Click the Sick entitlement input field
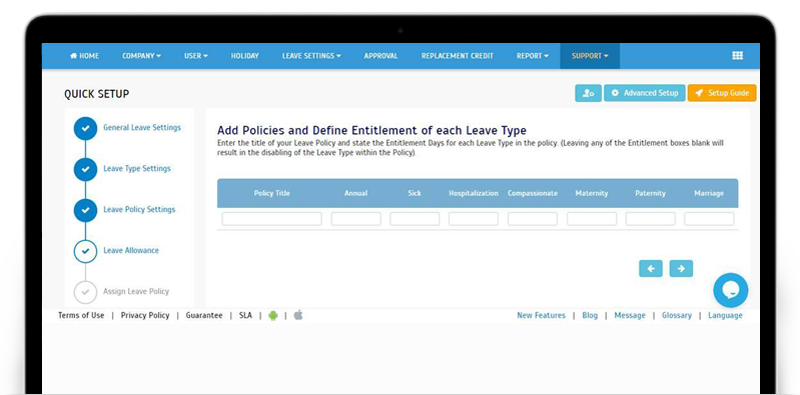Image resolution: width=800 pixels, height=395 pixels. [415, 219]
